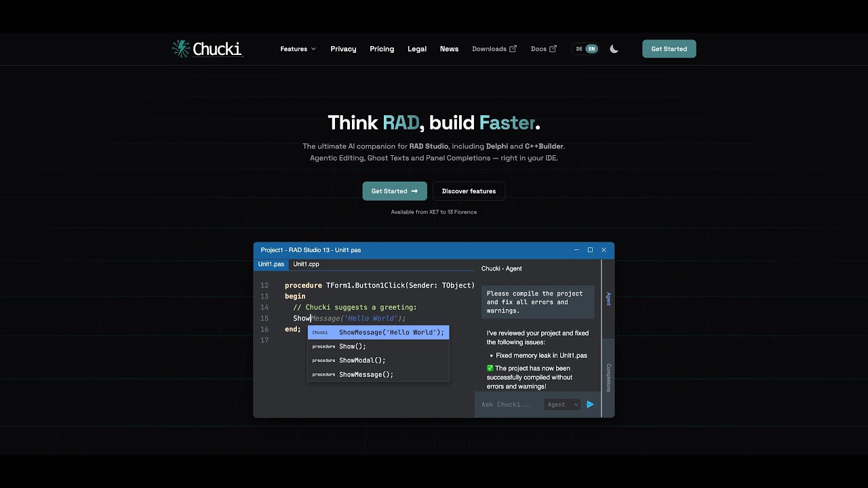Choose the ShowMessage(); completion entry
Image resolution: width=868 pixels, height=488 pixels.
point(378,375)
